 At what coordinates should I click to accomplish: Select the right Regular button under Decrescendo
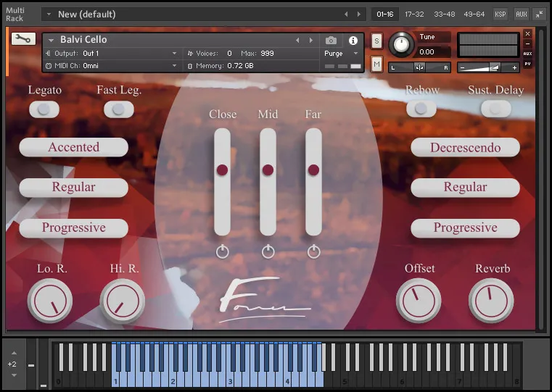point(465,188)
